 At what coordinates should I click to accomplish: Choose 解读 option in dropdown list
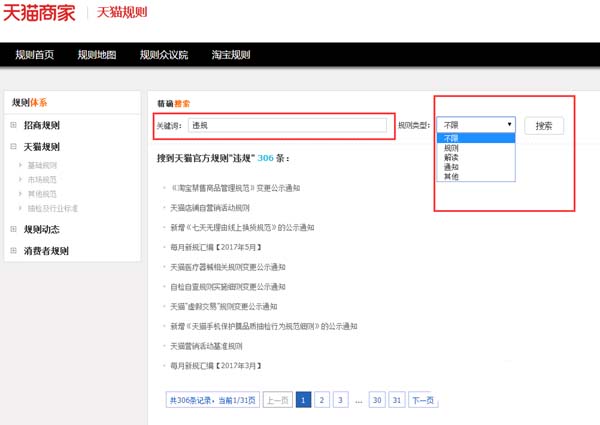(476, 157)
